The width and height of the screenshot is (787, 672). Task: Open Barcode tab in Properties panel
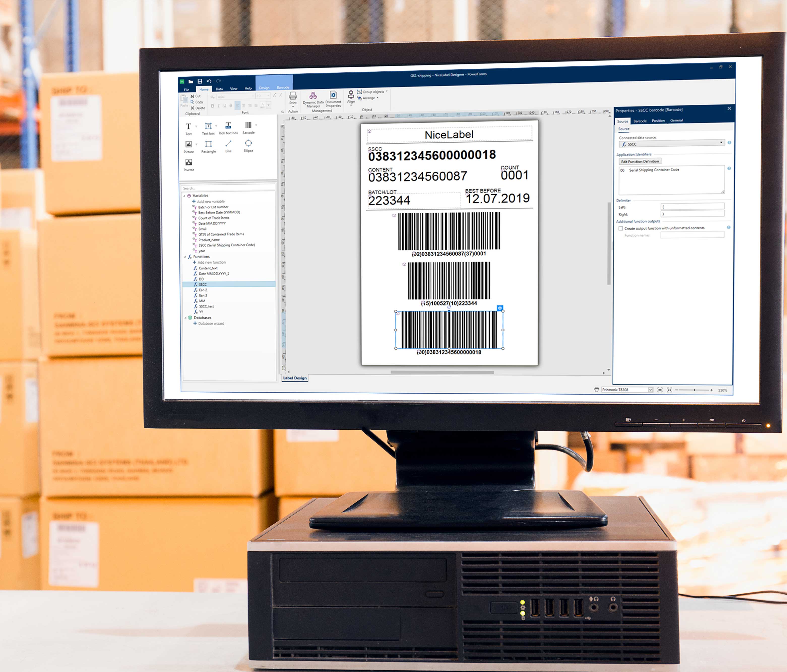(640, 121)
